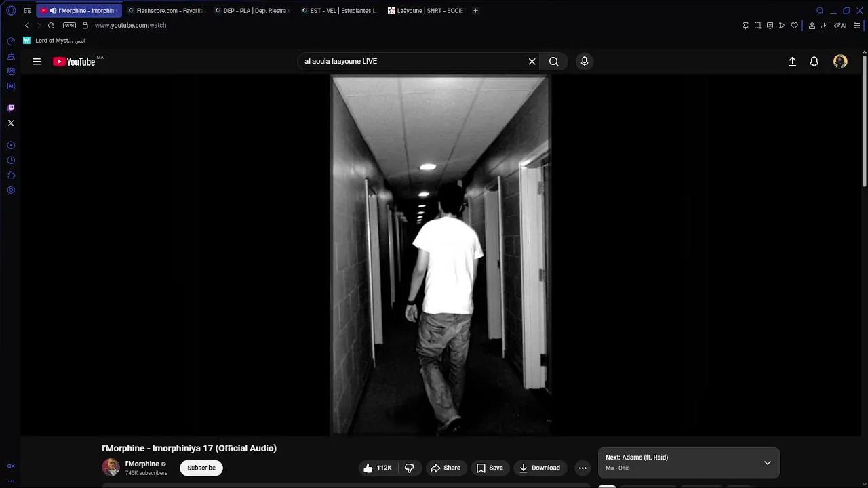
Task: Reload the current YouTube page
Action: click(51, 25)
